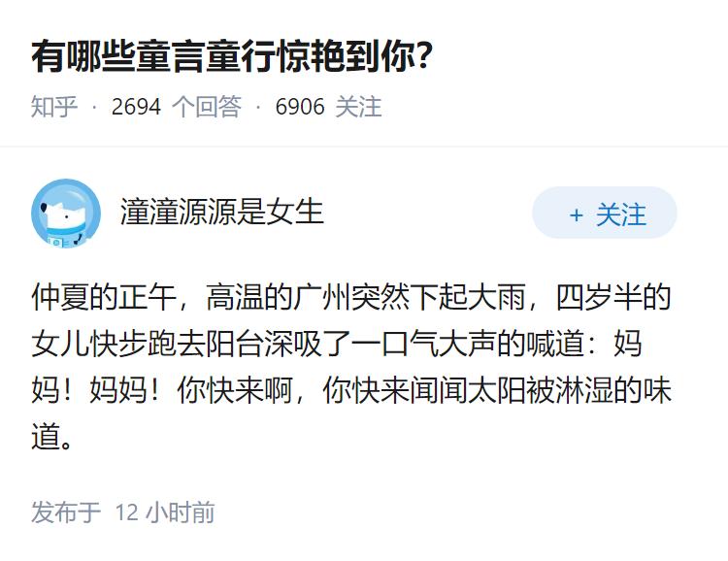728x561 pixels.
Task: Click the 发布于 publish label
Action: coord(66,511)
